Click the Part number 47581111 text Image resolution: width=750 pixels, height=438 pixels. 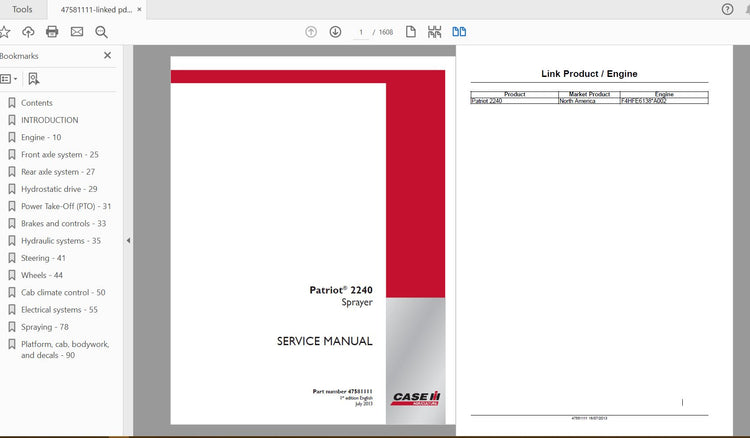[x=342, y=391]
